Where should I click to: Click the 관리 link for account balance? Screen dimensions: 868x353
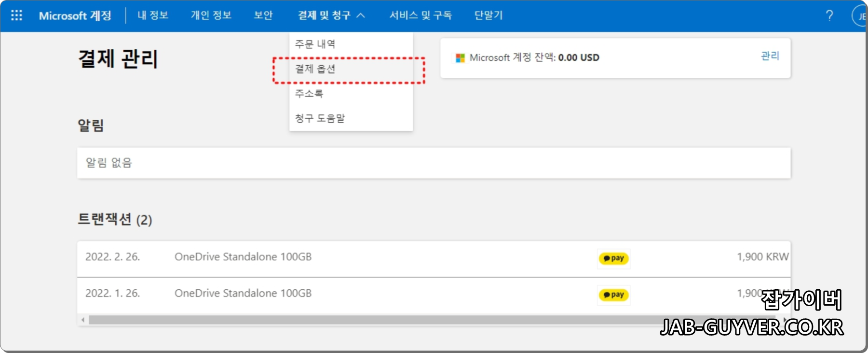pyautogui.click(x=770, y=56)
